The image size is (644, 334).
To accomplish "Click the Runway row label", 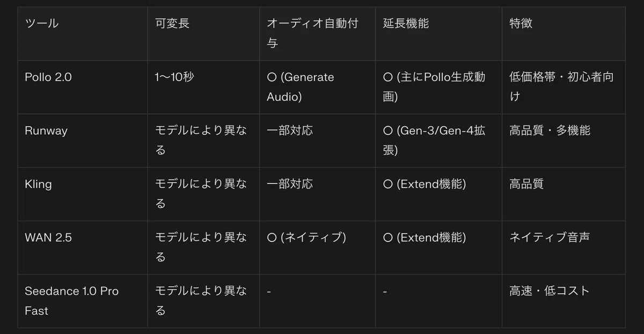I will pos(46,130).
